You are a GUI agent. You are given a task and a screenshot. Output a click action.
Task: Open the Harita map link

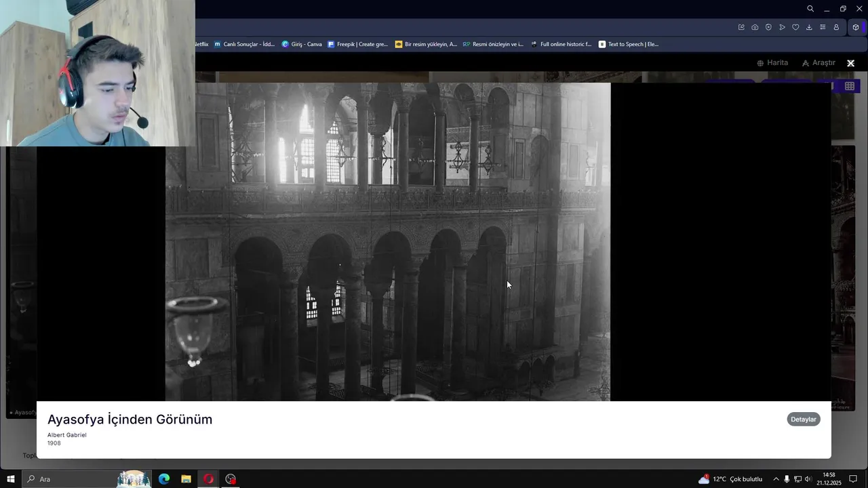[772, 63]
